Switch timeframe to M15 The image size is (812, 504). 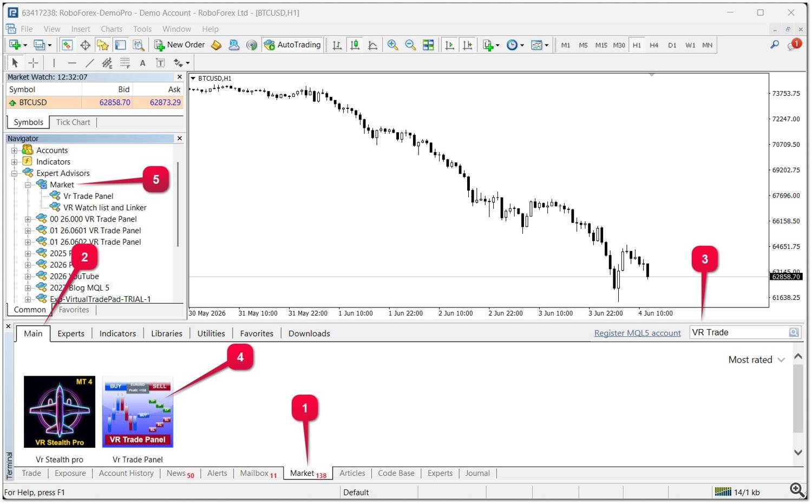coord(601,45)
